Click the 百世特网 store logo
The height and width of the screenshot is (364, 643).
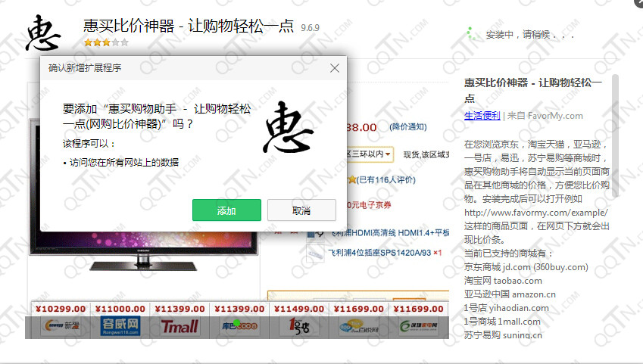(x=361, y=326)
